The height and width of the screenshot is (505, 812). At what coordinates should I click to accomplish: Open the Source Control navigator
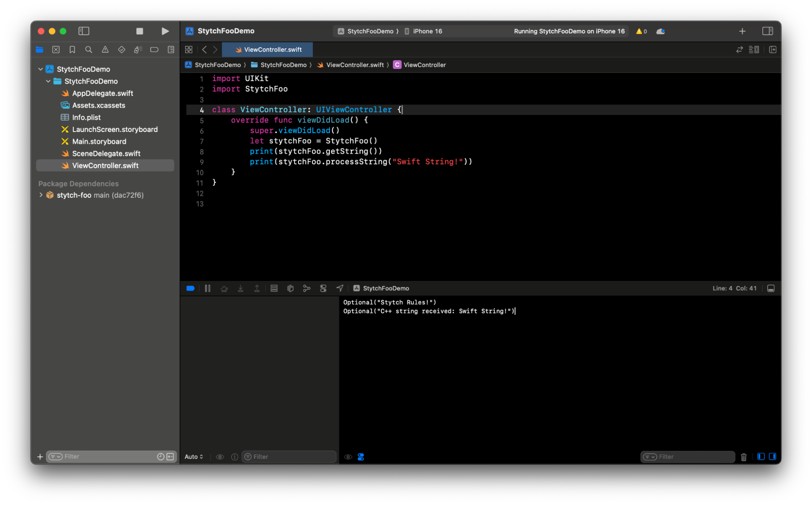click(x=56, y=50)
